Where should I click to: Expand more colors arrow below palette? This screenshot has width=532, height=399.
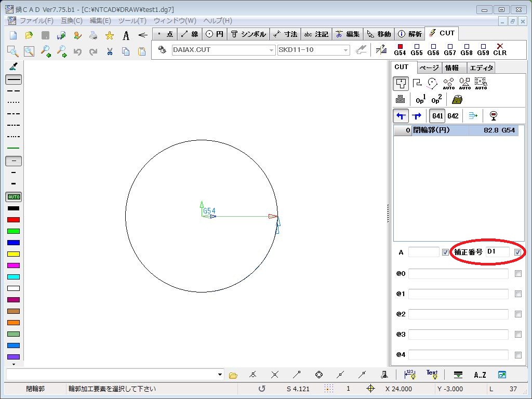14,364
